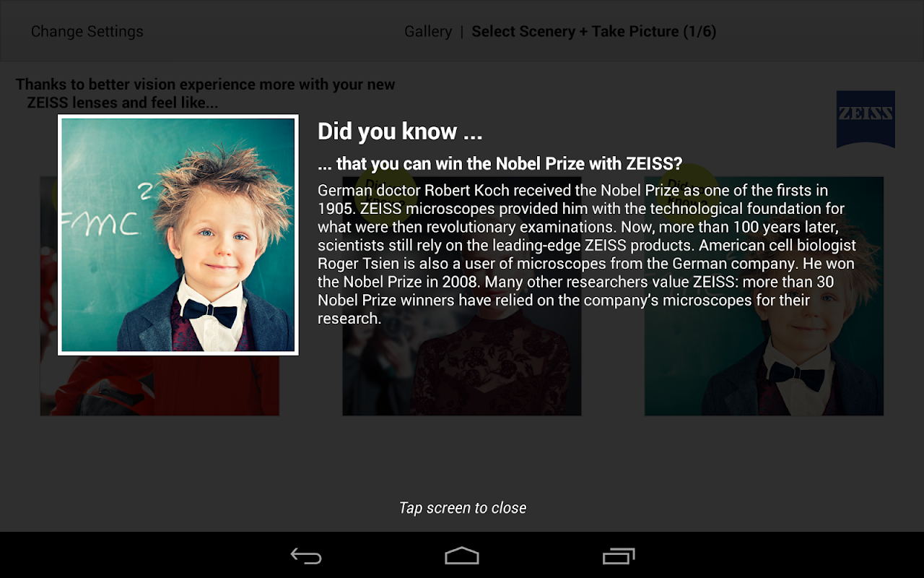
Task: Open Change Settings
Action: pyautogui.click(x=87, y=32)
